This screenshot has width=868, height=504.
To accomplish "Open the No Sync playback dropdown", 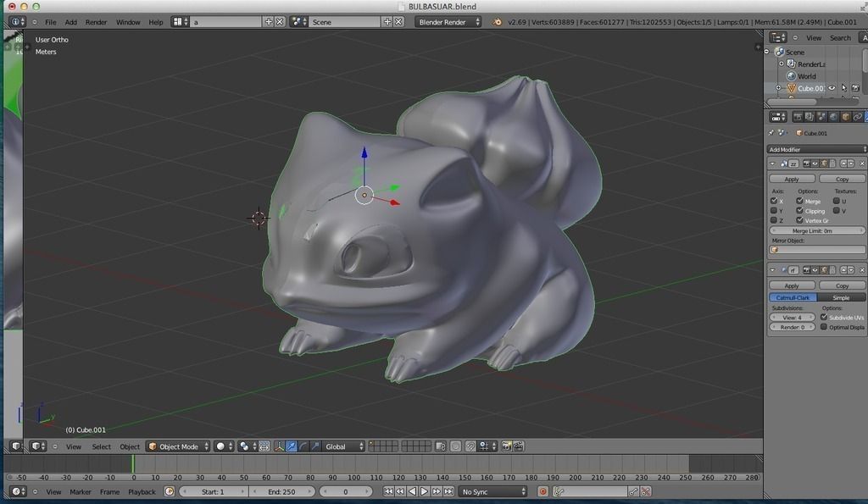I will tap(492, 491).
